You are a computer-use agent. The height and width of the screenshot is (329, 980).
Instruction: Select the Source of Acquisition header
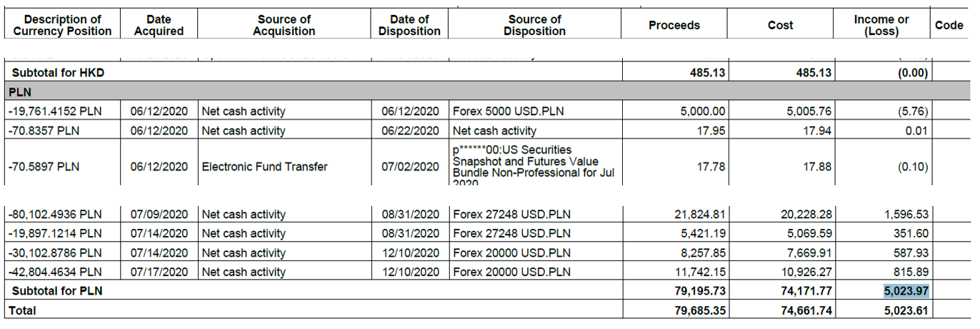(284, 25)
